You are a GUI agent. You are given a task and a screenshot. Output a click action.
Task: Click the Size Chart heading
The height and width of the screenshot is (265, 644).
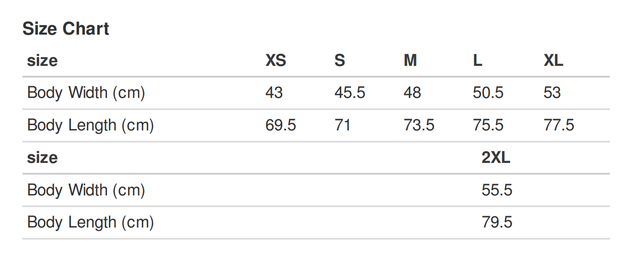click(x=66, y=29)
